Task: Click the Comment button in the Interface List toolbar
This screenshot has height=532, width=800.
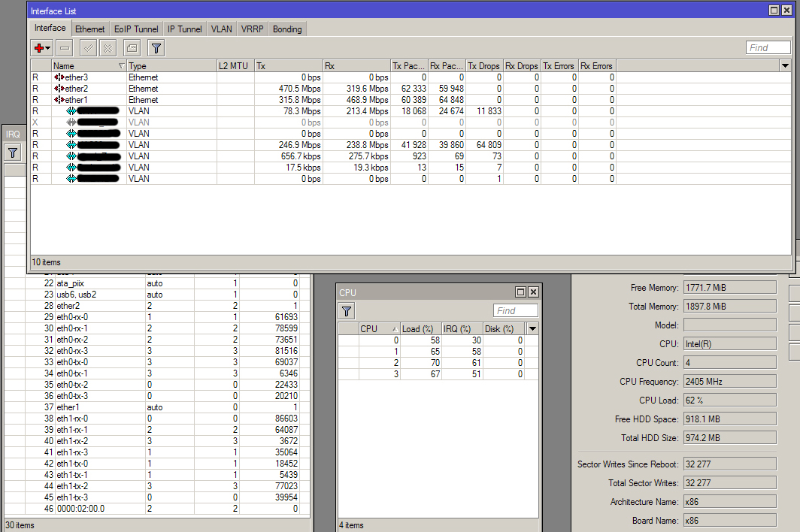Action: click(x=131, y=48)
